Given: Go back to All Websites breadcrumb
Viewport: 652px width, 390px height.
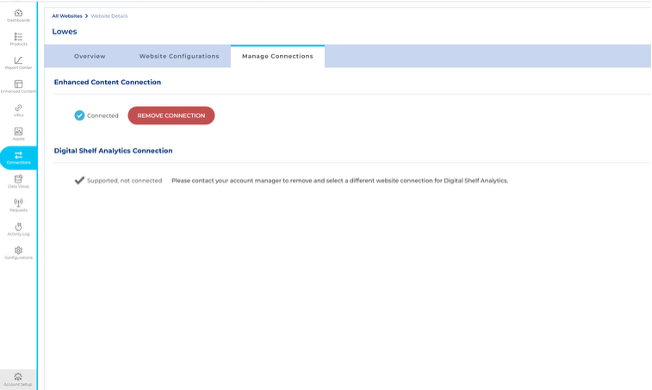Looking at the screenshot, I should click(x=67, y=16).
